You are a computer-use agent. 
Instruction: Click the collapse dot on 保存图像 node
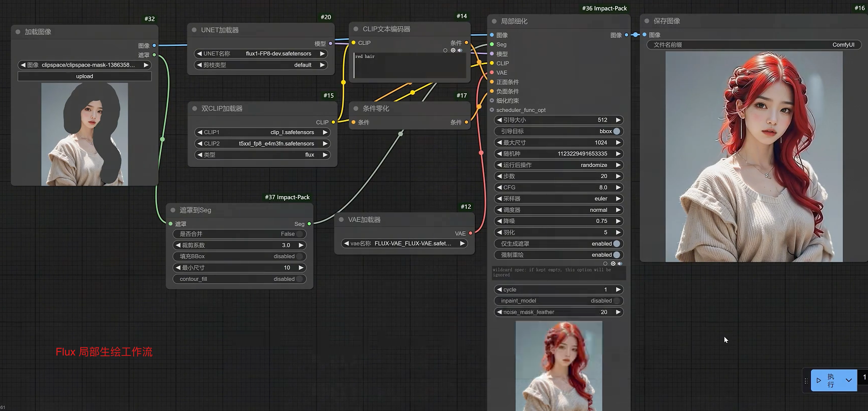pyautogui.click(x=647, y=21)
